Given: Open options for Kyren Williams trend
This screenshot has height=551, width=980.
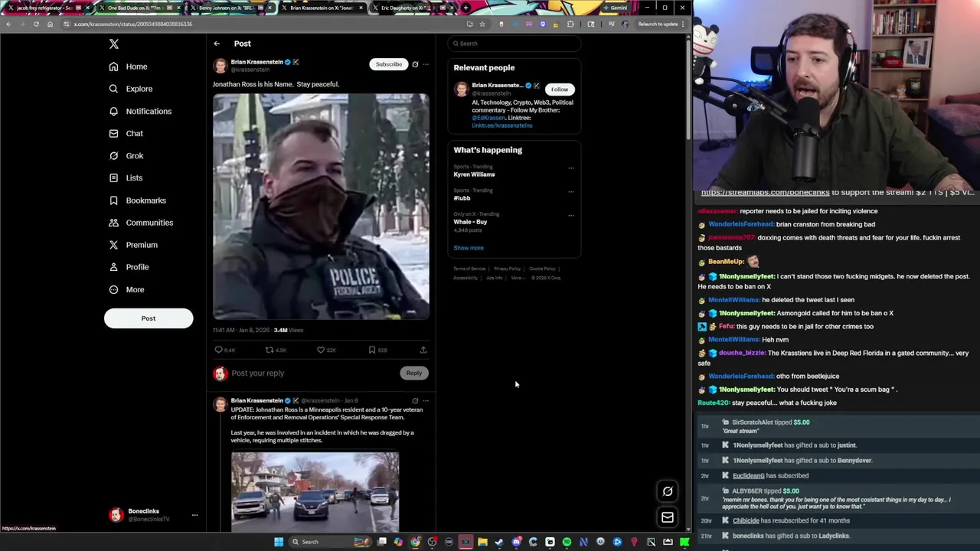Looking at the screenshot, I should click(x=571, y=168).
